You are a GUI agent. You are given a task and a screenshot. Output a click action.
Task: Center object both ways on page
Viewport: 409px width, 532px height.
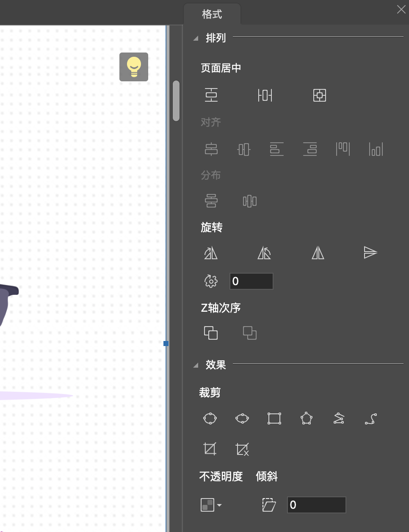point(319,95)
